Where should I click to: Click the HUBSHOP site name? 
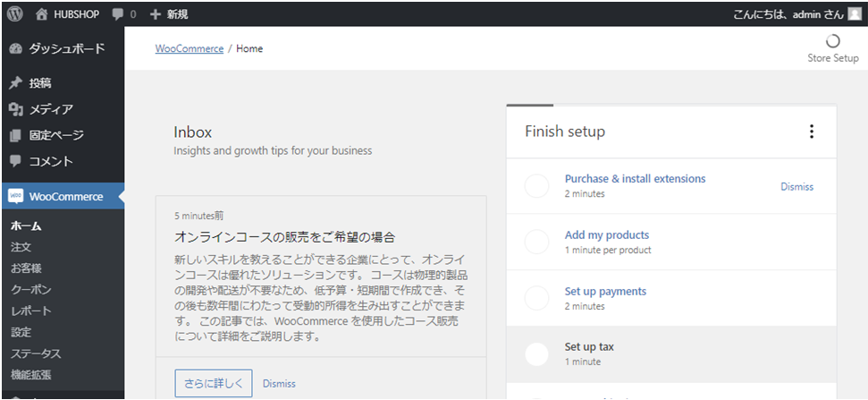(76, 15)
